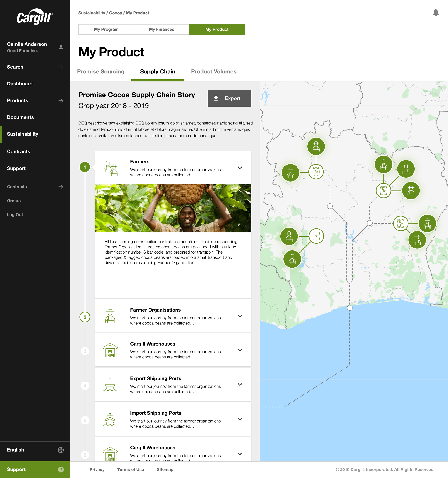The width and height of the screenshot is (448, 478).
Task: Click the warehouse icon on card number 3
Action: (x=110, y=350)
